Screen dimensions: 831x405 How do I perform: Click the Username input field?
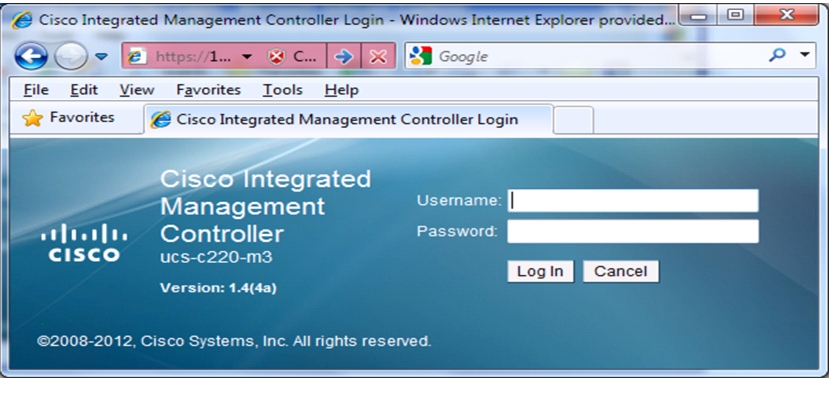tap(633, 201)
